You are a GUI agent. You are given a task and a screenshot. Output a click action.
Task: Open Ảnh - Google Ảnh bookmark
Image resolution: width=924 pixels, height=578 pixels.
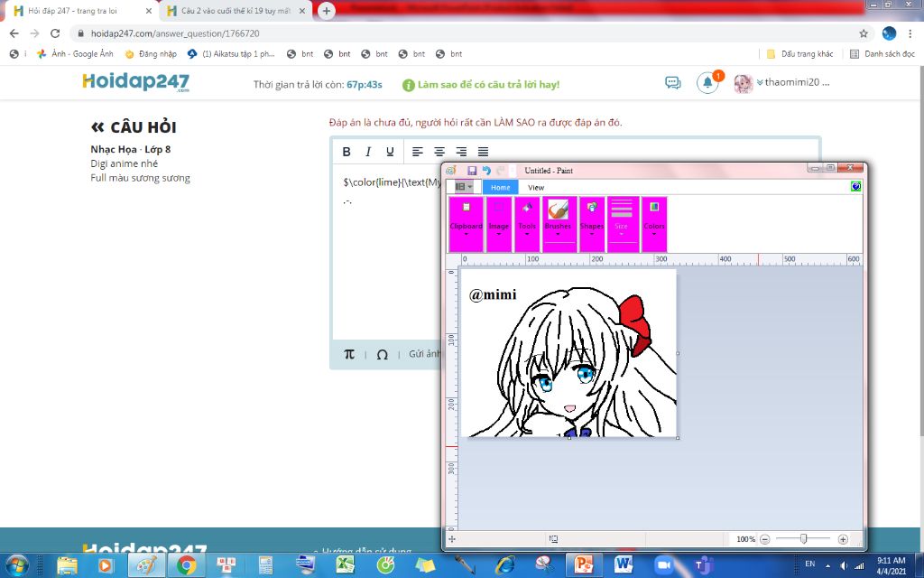75,53
